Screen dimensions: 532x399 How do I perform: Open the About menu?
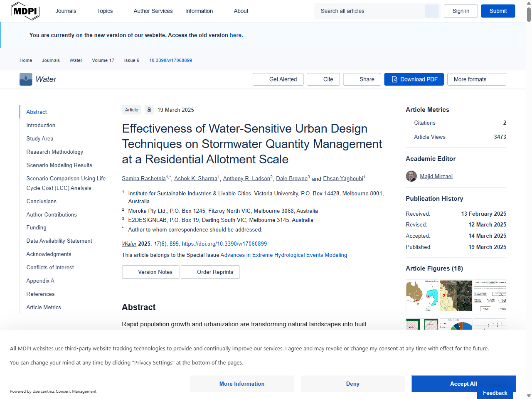pyautogui.click(x=241, y=11)
